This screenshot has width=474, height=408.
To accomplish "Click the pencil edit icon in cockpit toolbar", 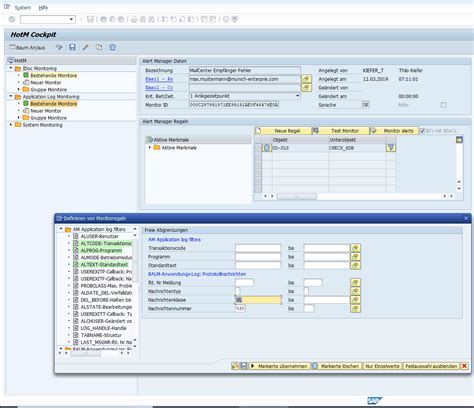I will pos(86,48).
